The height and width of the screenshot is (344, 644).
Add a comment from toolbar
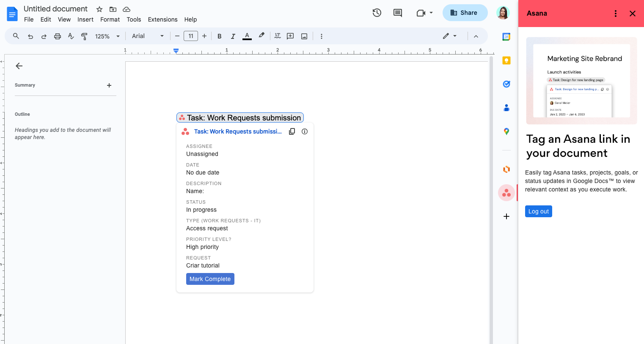click(x=290, y=36)
